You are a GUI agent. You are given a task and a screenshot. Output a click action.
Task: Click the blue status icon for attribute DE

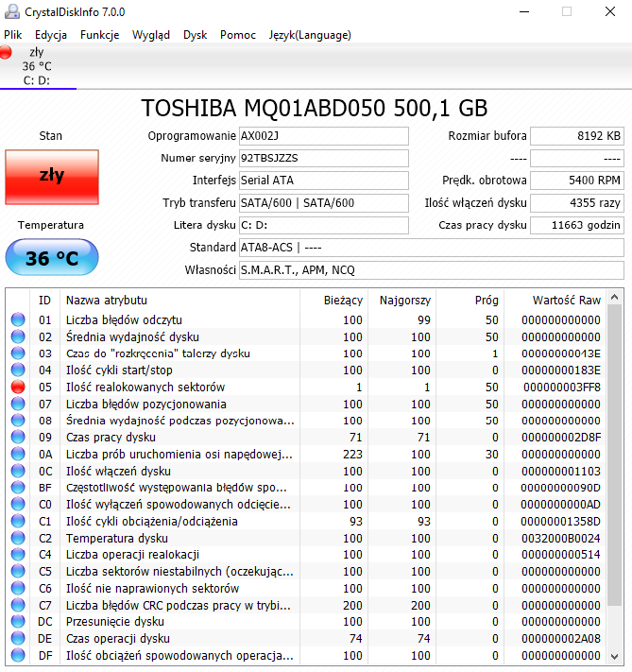(18, 638)
